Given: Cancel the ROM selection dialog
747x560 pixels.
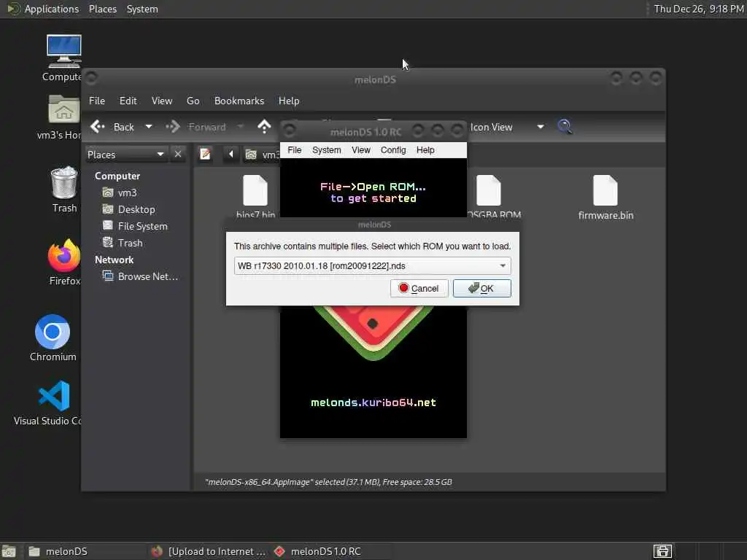Looking at the screenshot, I should click(x=419, y=288).
